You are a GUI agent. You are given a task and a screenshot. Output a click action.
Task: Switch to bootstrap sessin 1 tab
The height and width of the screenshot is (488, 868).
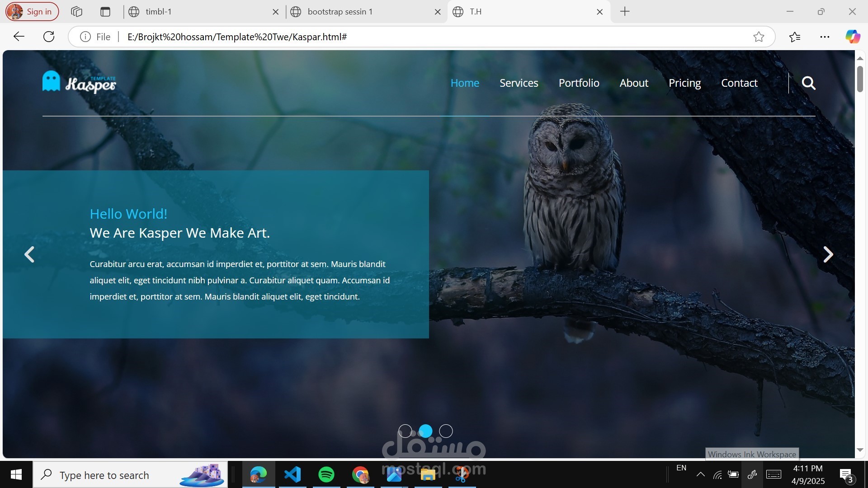pyautogui.click(x=366, y=12)
